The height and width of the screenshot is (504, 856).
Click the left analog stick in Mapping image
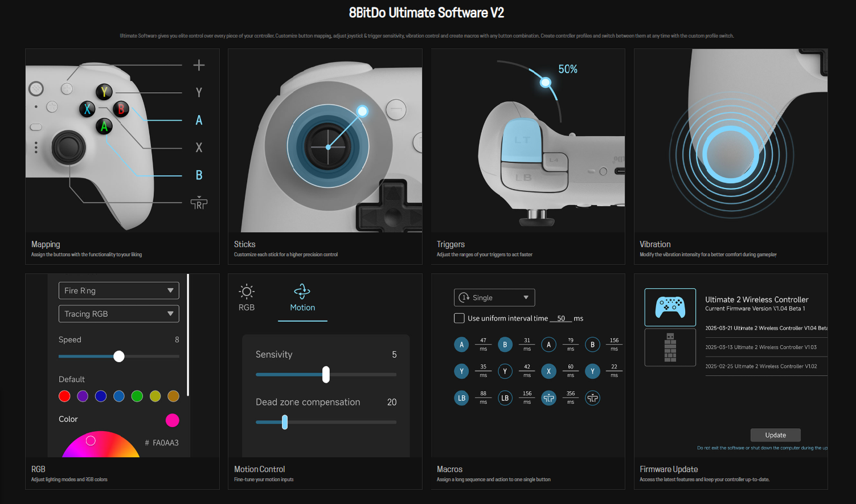pos(69,148)
